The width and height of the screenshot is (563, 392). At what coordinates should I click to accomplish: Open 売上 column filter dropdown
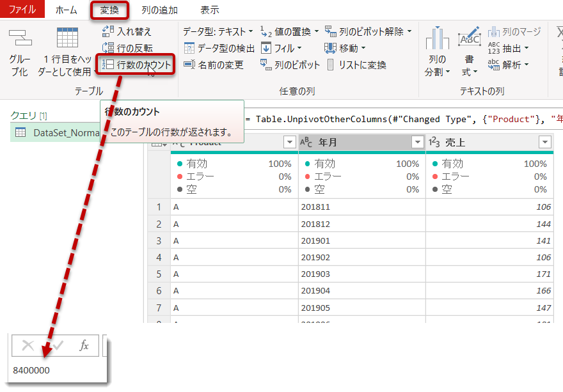pos(545,143)
